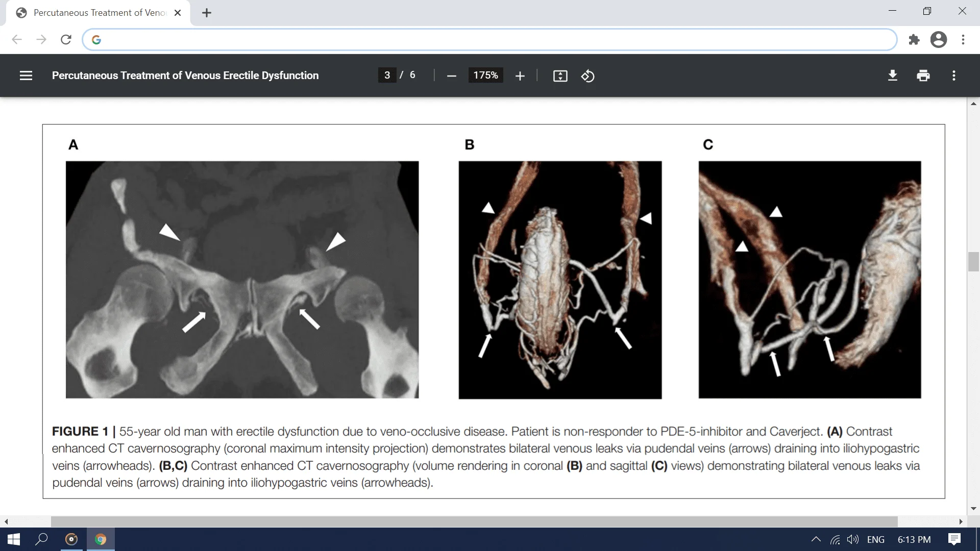Screen dimensions: 980x551
Task: Restore down the Chrome window
Action: point(927,11)
